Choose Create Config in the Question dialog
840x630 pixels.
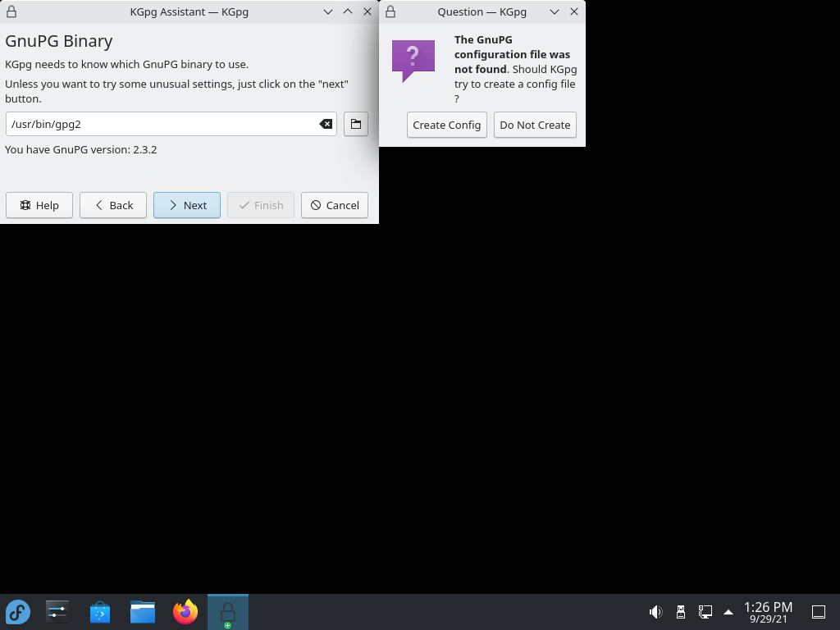447,125
